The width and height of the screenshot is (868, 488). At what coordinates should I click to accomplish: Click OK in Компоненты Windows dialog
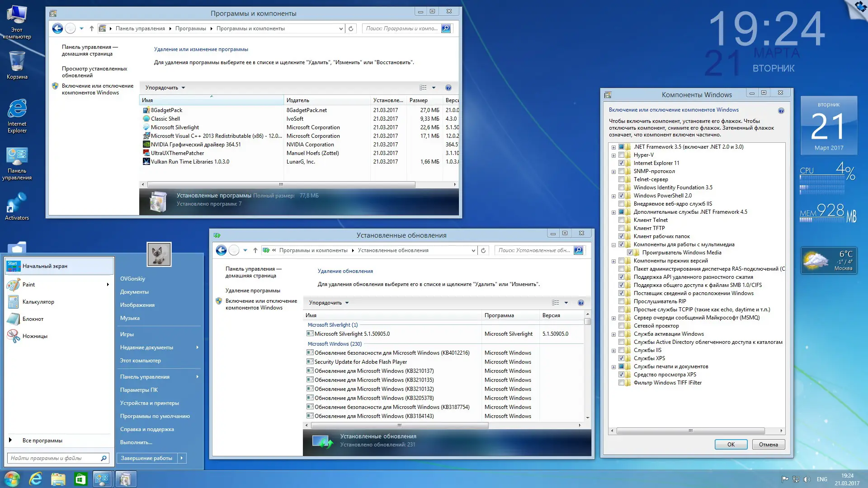[x=731, y=445]
